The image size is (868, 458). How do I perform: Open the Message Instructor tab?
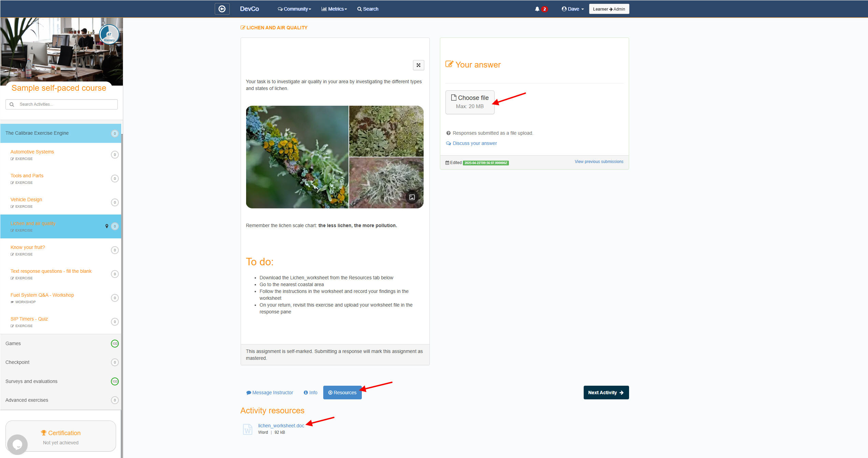[x=270, y=393]
